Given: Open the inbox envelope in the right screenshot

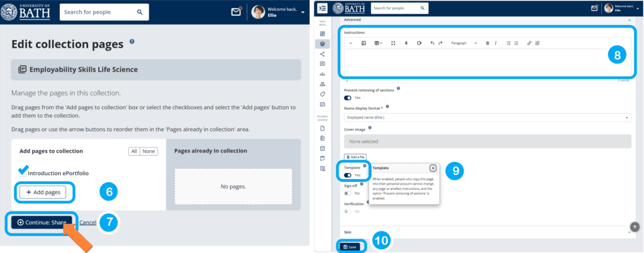Looking at the screenshot, I should point(594,8).
